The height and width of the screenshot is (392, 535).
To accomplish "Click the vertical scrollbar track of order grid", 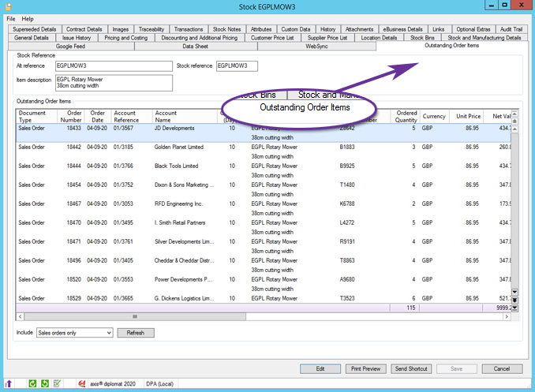I will click(514, 211).
